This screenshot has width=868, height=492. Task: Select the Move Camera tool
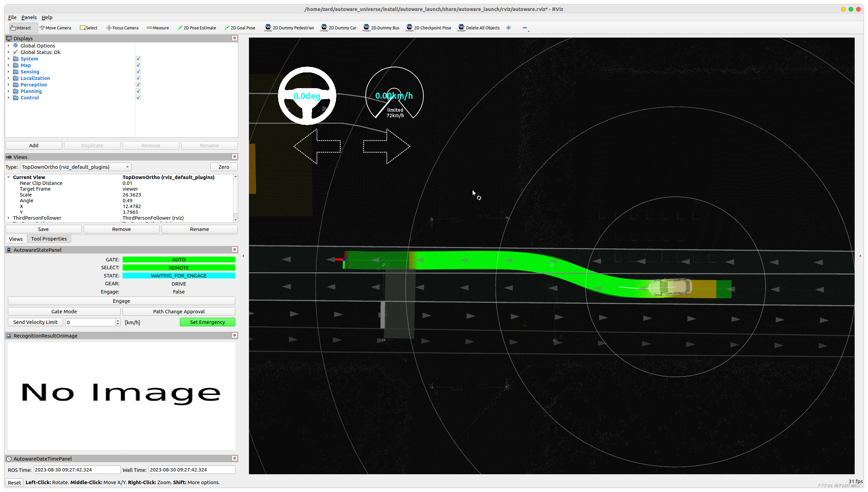tap(55, 28)
